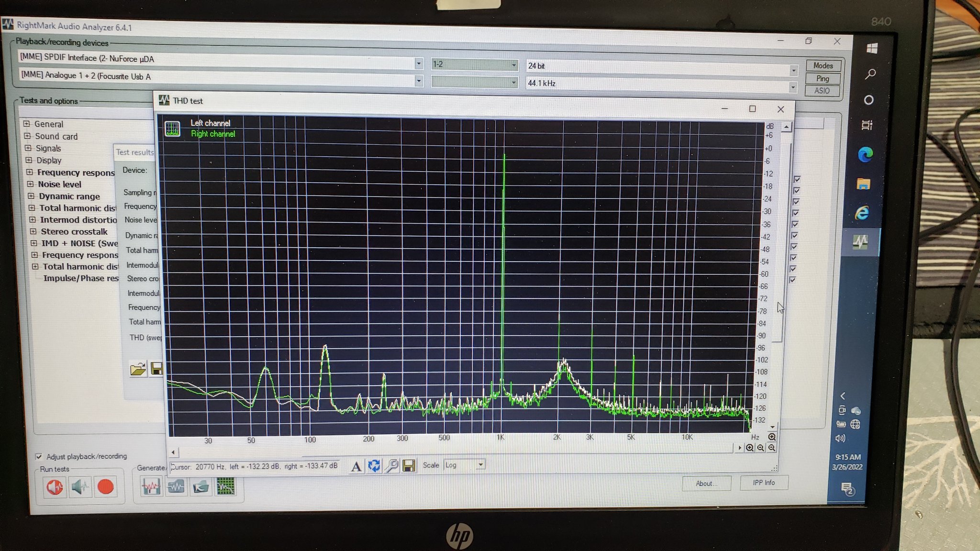Click the right arrow of the graph horizontal scrollbar
Viewport: 980px width, 551px height.
[740, 448]
